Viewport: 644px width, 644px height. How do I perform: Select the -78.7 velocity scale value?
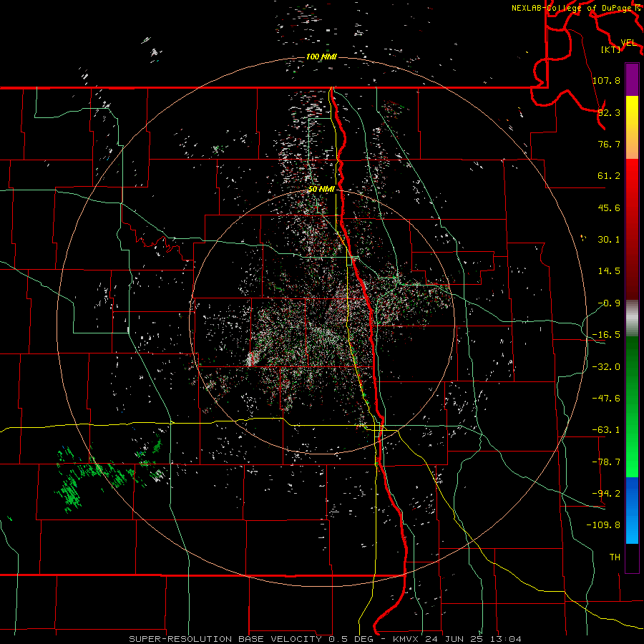coord(606,462)
